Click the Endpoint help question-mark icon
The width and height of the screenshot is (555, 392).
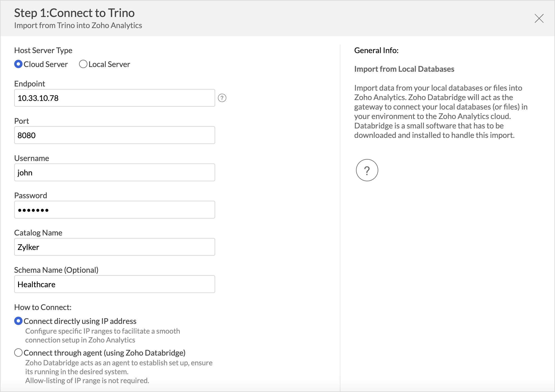pyautogui.click(x=222, y=98)
